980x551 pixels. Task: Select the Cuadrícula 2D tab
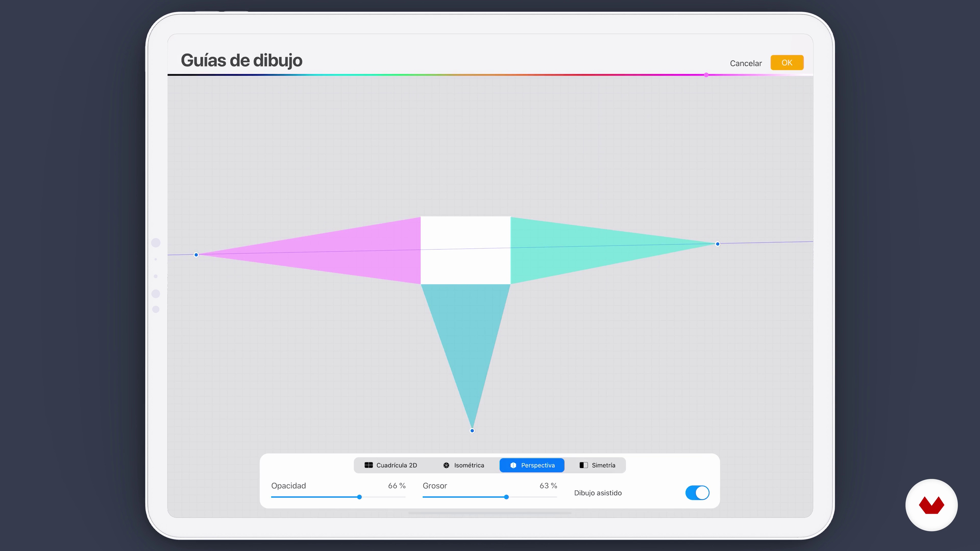tap(391, 465)
